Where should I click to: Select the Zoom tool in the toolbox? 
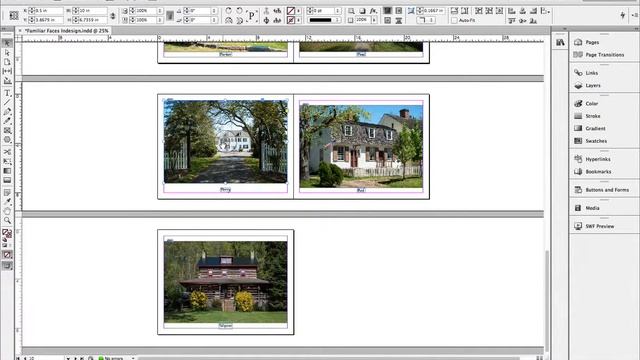(x=7, y=220)
